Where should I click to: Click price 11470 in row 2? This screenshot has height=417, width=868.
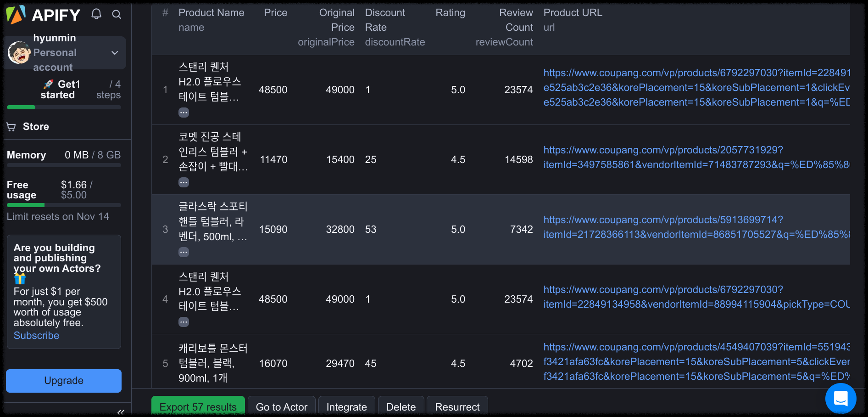pyautogui.click(x=273, y=160)
